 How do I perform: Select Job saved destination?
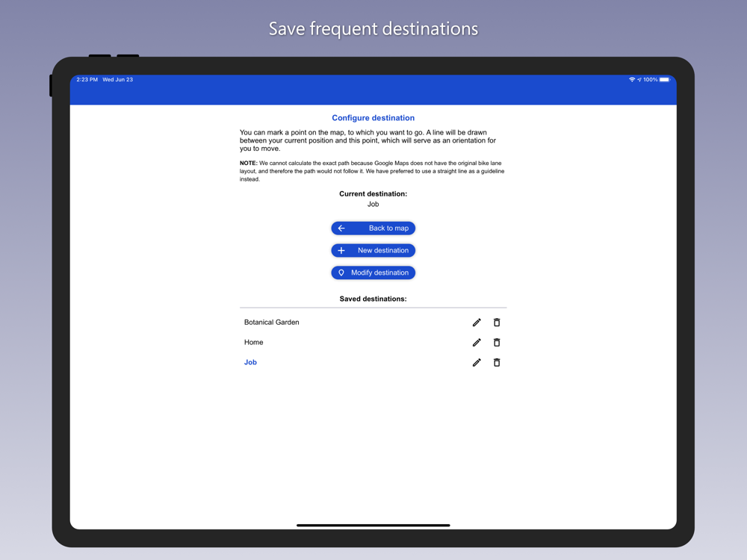(x=250, y=362)
